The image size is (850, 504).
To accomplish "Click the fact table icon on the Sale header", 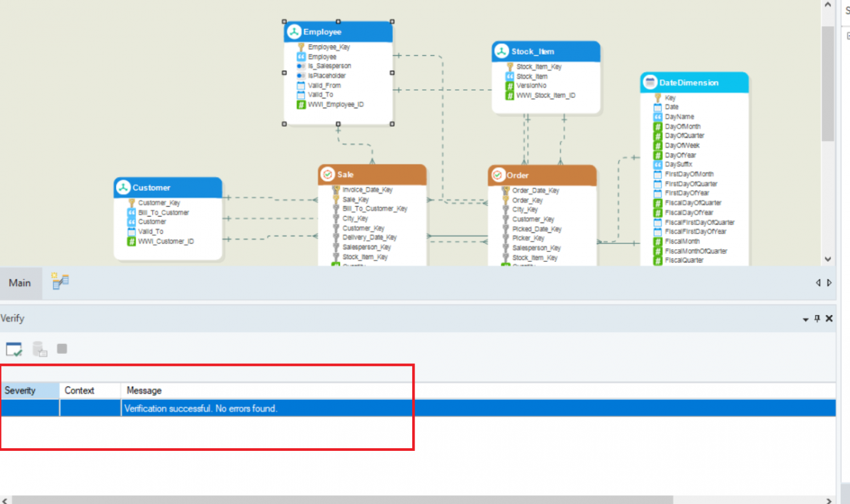I will pyautogui.click(x=329, y=173).
